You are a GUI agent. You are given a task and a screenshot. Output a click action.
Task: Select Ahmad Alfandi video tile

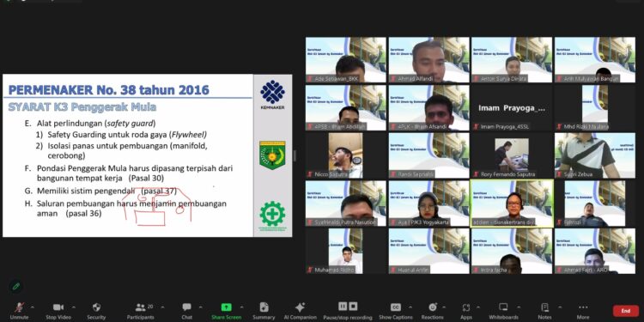[428, 60]
